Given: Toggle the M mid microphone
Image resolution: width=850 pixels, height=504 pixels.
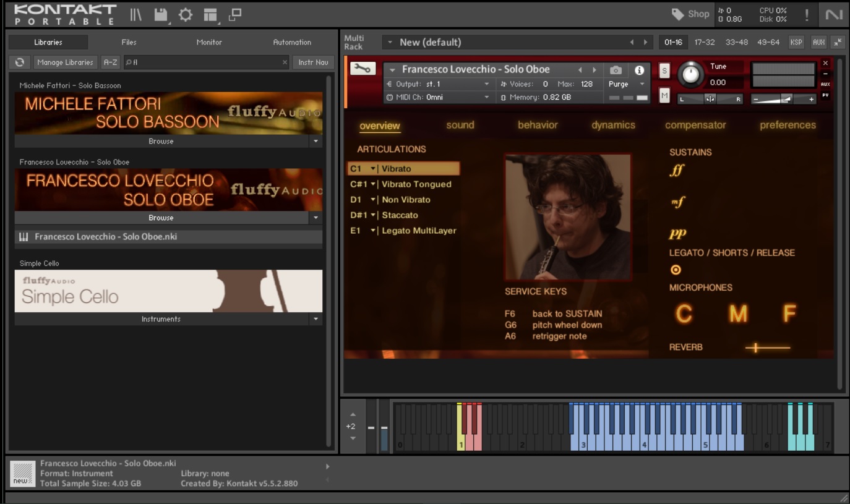Looking at the screenshot, I should coord(738,314).
